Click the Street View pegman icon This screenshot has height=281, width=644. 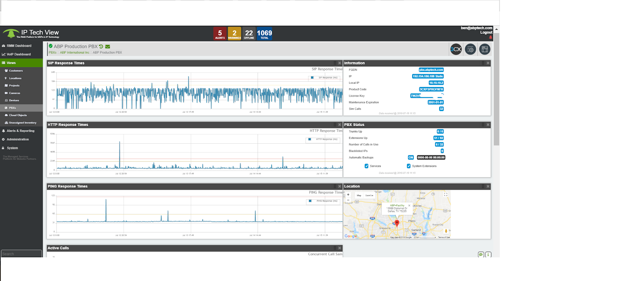click(x=446, y=231)
